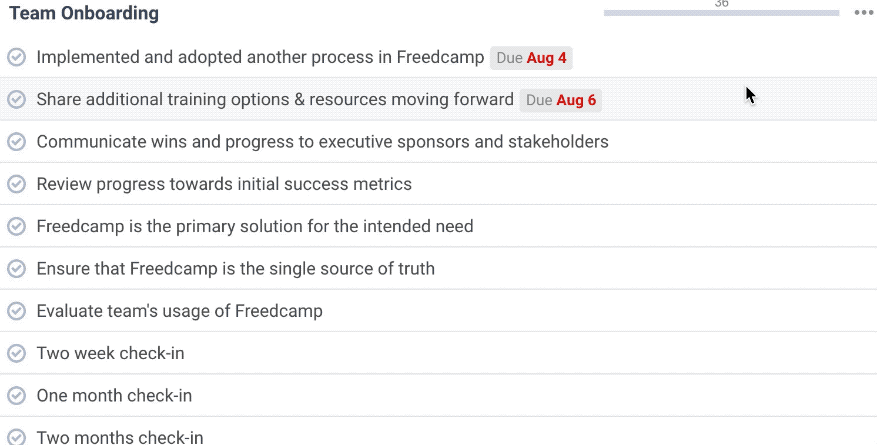Open 'Ensure that Freedcamp is the single source of truth'
877x445 pixels.
(x=235, y=269)
